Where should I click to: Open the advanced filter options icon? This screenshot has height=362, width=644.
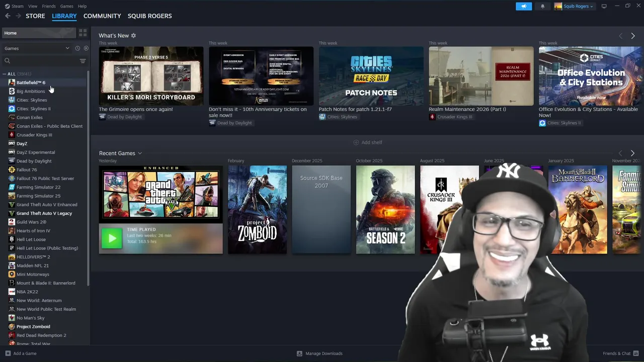(83, 61)
